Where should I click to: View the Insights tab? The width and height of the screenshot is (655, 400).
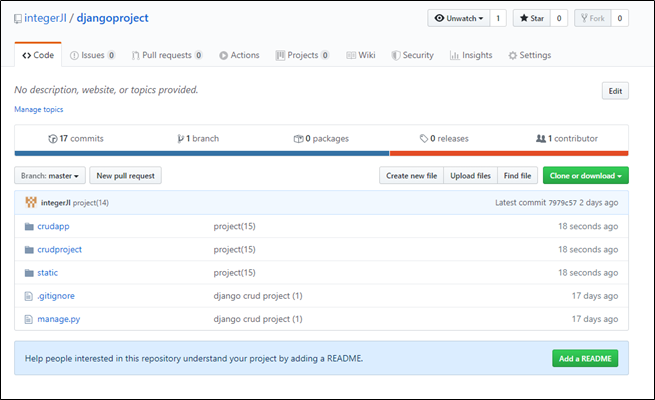tap(471, 55)
